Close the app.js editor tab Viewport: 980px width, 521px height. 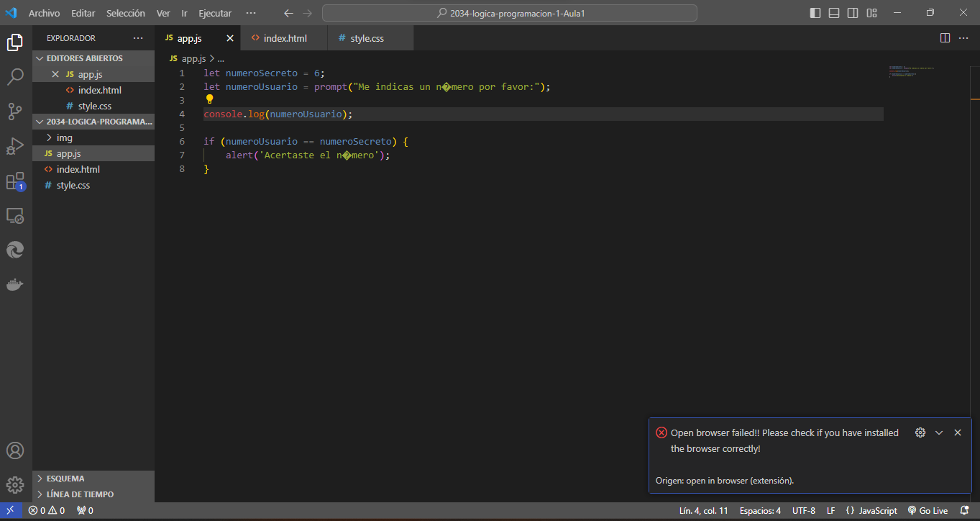[x=230, y=38]
